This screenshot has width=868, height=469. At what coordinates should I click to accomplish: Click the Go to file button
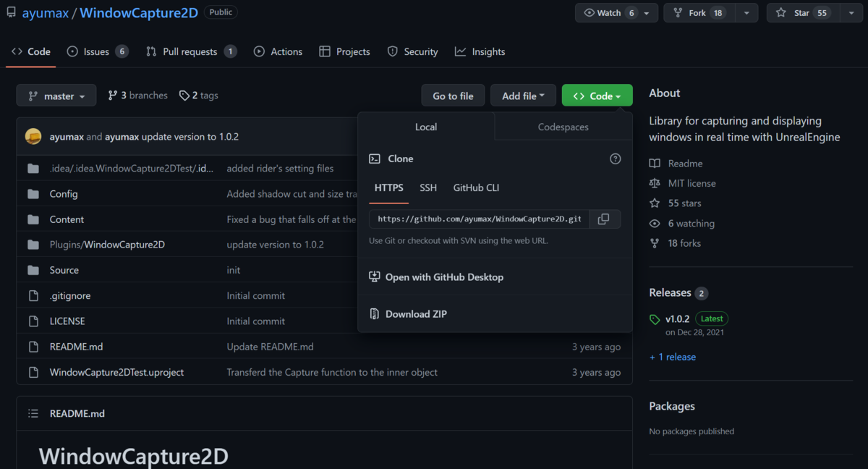(453, 96)
